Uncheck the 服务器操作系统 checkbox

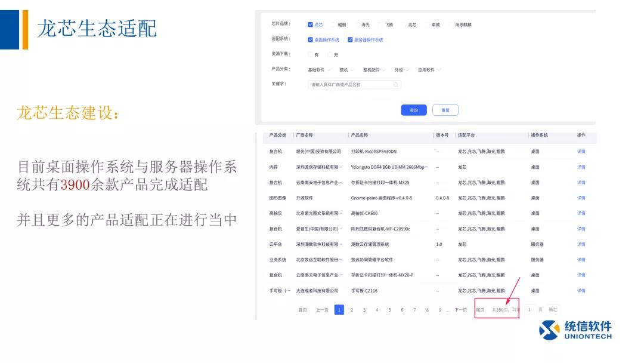click(x=350, y=40)
